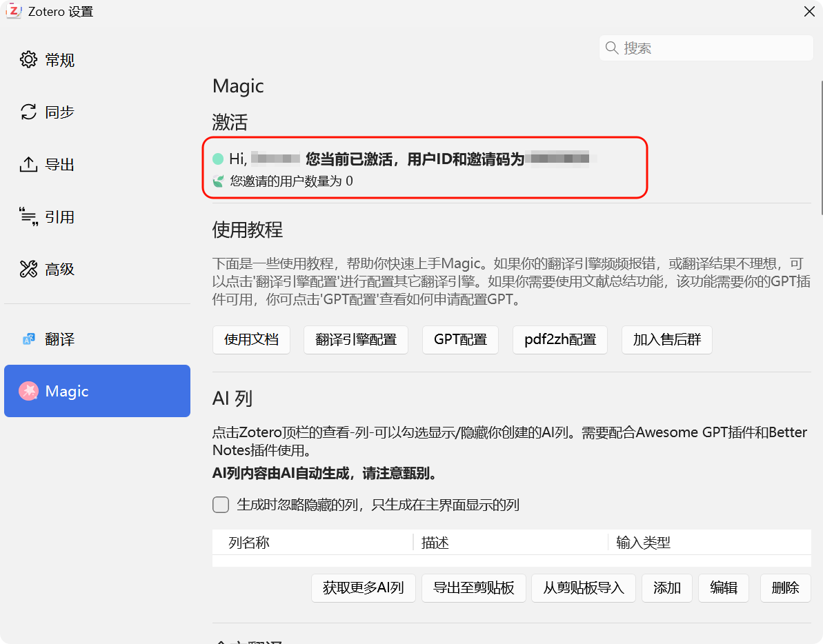Click the magnifier icon in search box
Image resolution: width=823 pixels, height=644 pixels.
tap(611, 48)
